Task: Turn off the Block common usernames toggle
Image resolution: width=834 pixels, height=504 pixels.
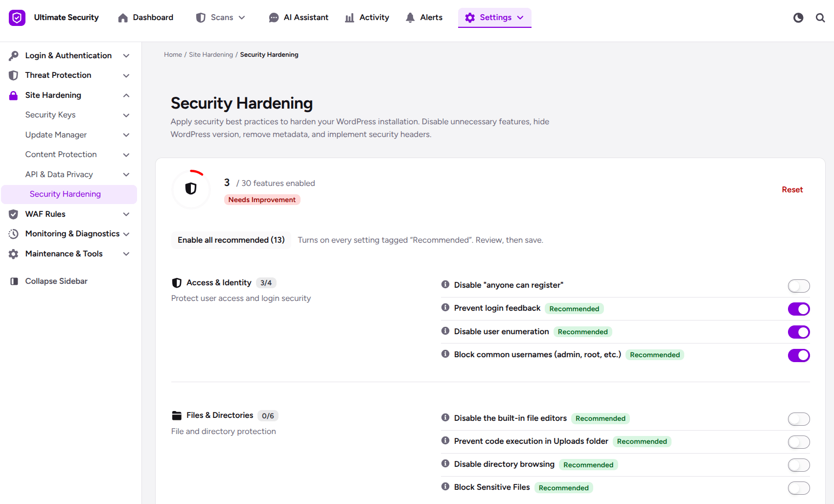Action: [799, 355]
